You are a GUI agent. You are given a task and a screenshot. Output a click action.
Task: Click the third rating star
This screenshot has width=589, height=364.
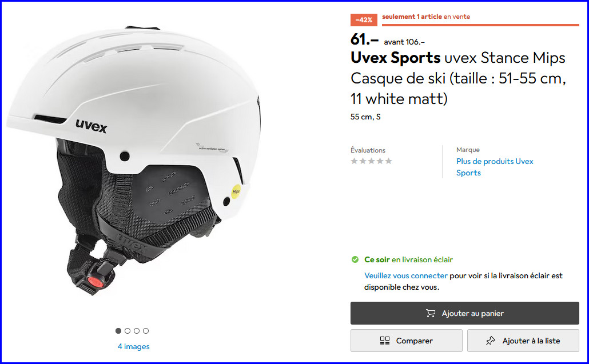pyautogui.click(x=372, y=161)
